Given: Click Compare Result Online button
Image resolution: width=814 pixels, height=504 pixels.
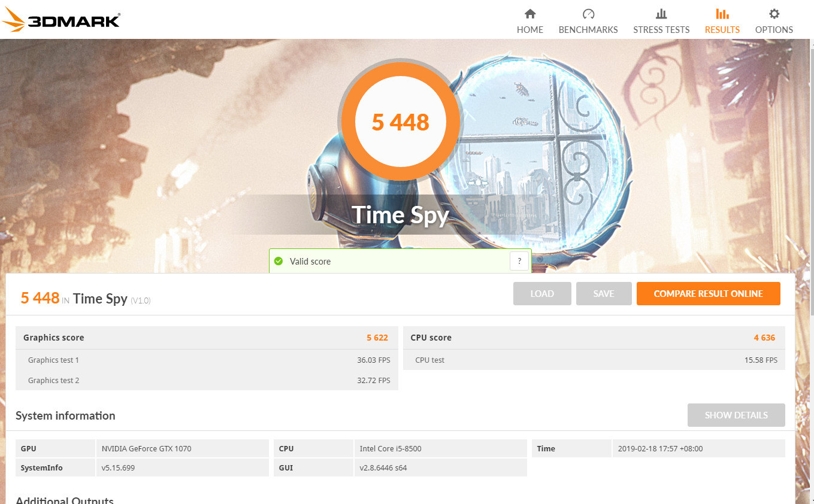Looking at the screenshot, I should click(709, 293).
